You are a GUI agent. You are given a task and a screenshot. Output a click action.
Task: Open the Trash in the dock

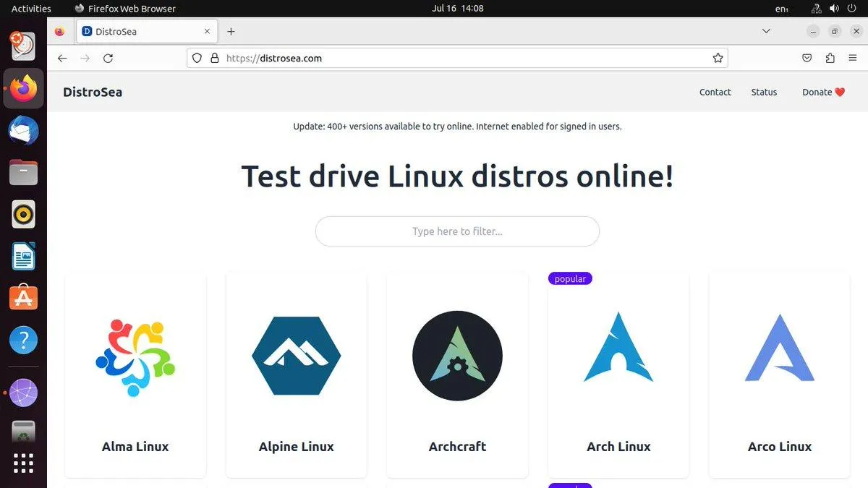click(23, 432)
